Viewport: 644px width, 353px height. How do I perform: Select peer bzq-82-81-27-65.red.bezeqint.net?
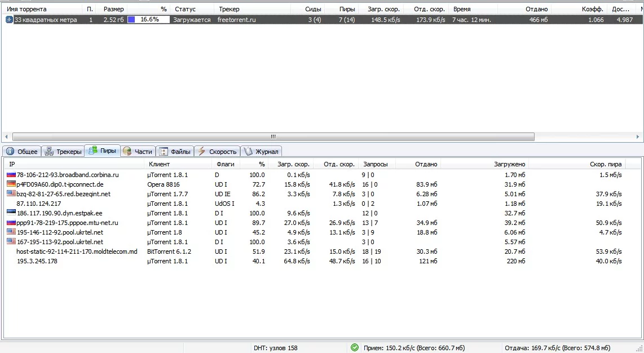tap(64, 194)
